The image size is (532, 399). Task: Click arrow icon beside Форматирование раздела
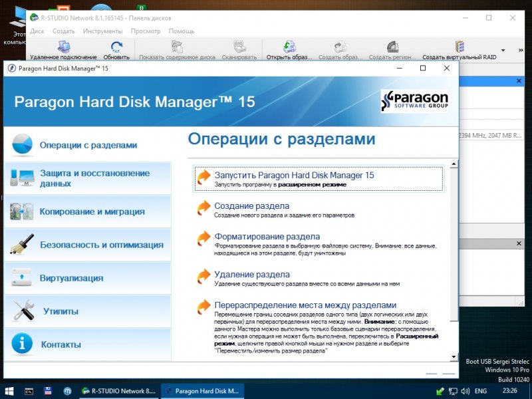[204, 238]
